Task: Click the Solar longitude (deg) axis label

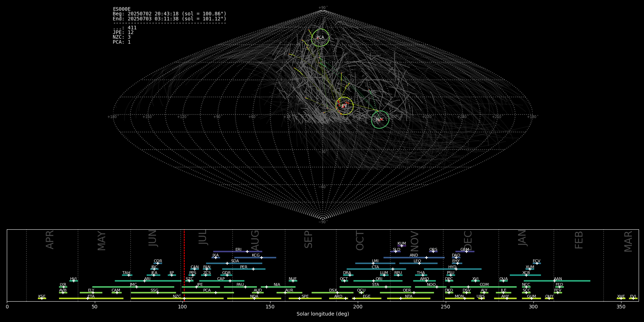Action: (323, 314)
